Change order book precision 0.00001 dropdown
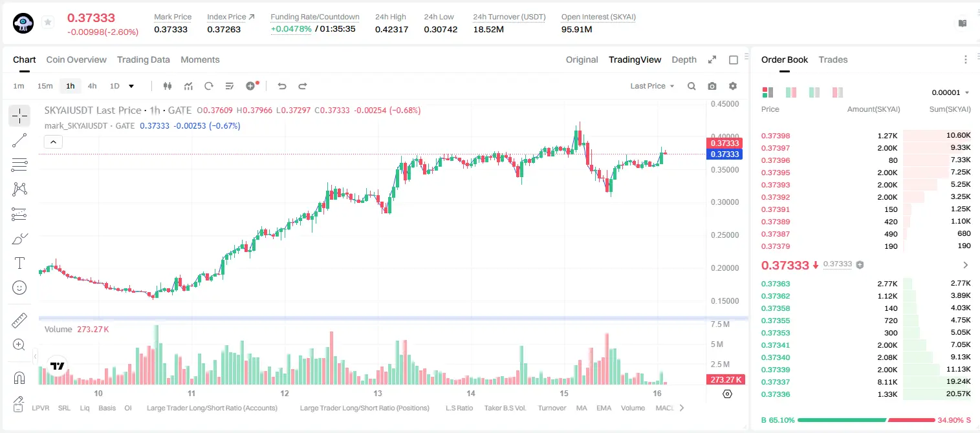Viewport: 980px width, 433px height. [x=950, y=92]
